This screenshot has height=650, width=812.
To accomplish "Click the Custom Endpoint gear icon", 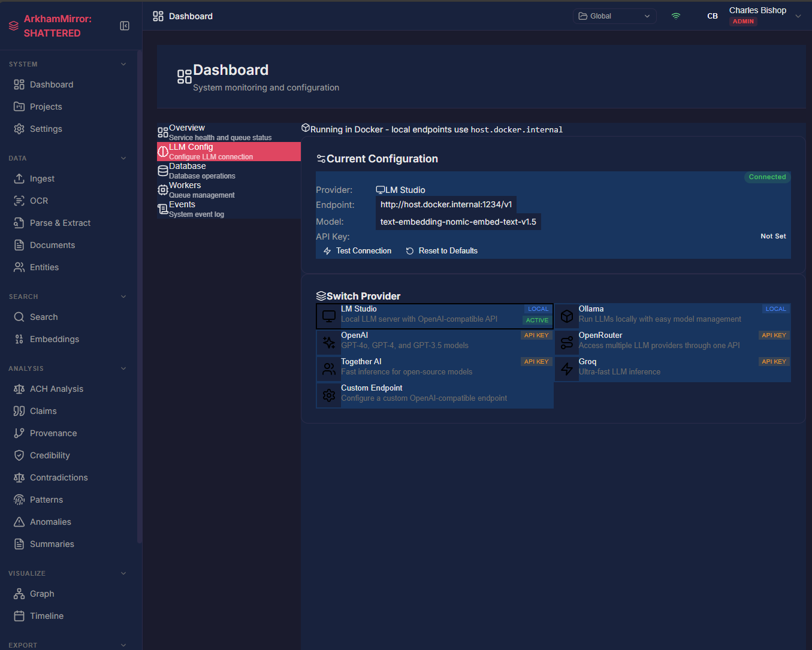I will tap(329, 395).
